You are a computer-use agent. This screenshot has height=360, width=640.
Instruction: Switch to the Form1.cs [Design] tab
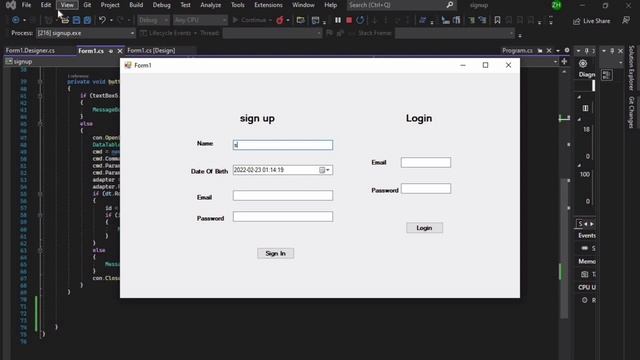coord(151,51)
